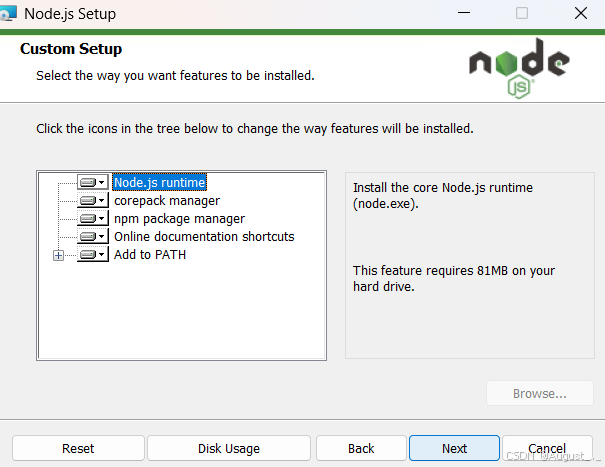Click the Node.js logo image
The width and height of the screenshot is (605, 467).
coord(519,68)
